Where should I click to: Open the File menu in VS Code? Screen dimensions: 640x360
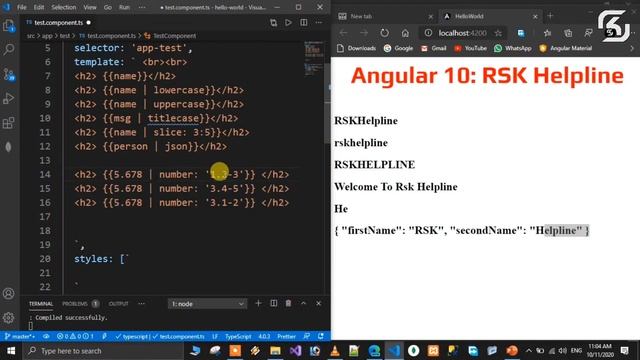click(22, 7)
